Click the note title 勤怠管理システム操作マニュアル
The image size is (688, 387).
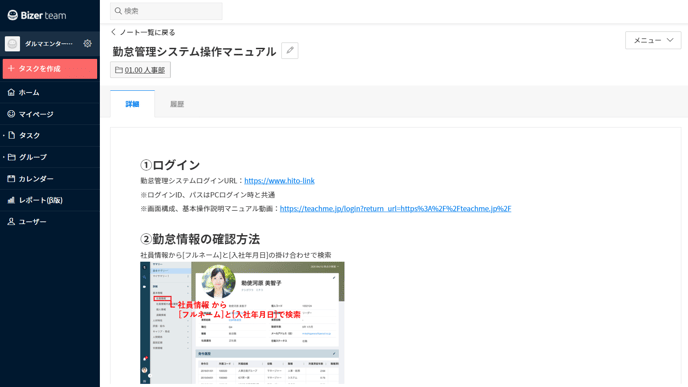194,51
